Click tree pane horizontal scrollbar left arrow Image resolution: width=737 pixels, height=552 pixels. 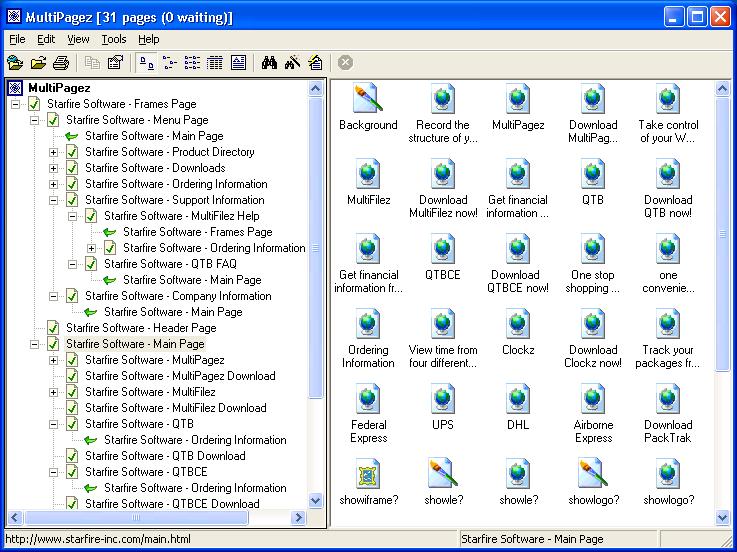(14, 518)
